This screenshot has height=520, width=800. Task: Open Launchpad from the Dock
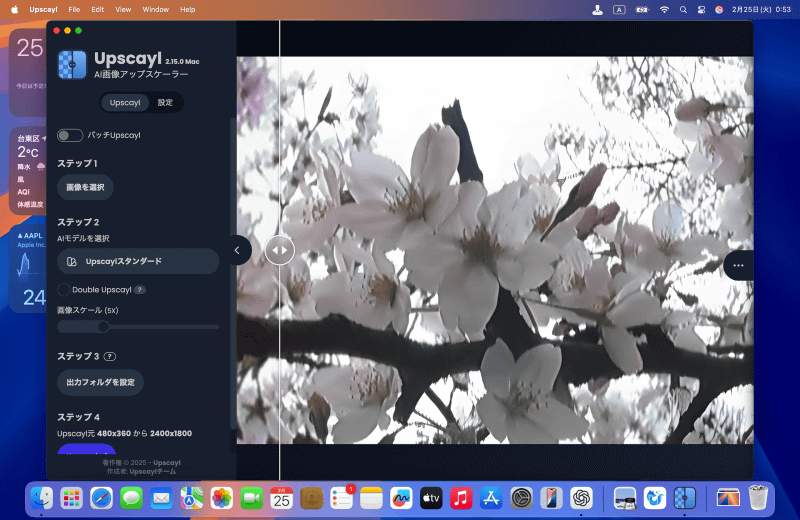click(x=71, y=498)
